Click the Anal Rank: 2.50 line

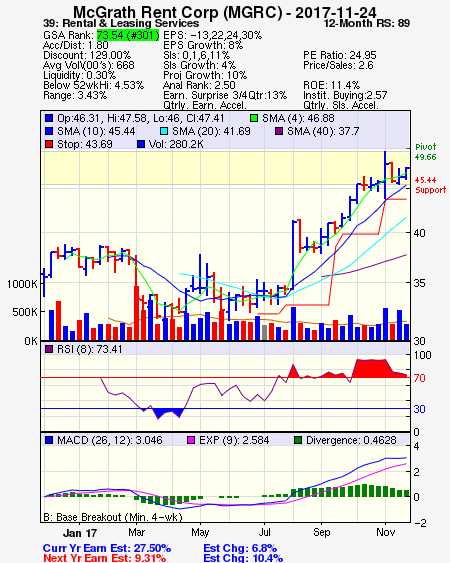coord(199,85)
